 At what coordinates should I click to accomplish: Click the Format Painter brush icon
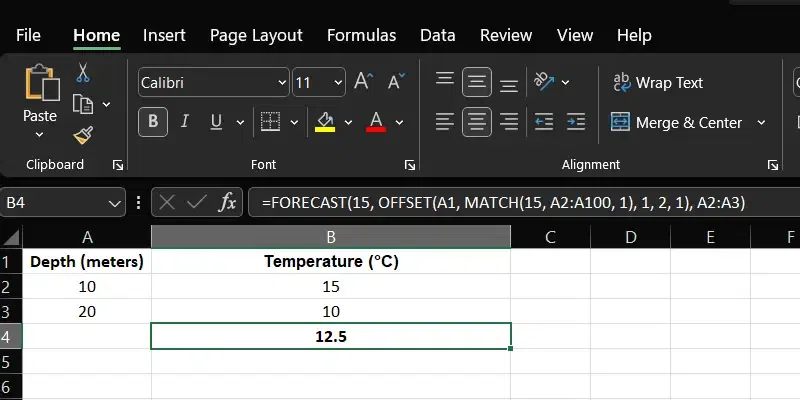tap(83, 135)
